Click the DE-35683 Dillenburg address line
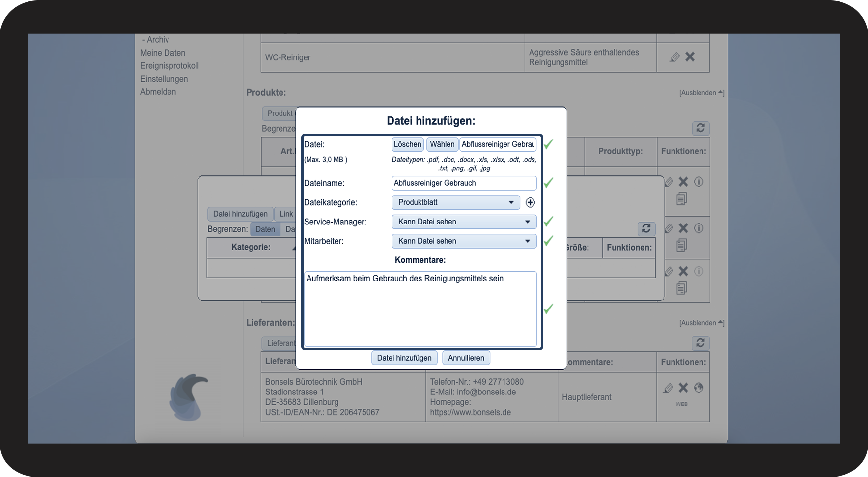The height and width of the screenshot is (477, 868). 302,402
